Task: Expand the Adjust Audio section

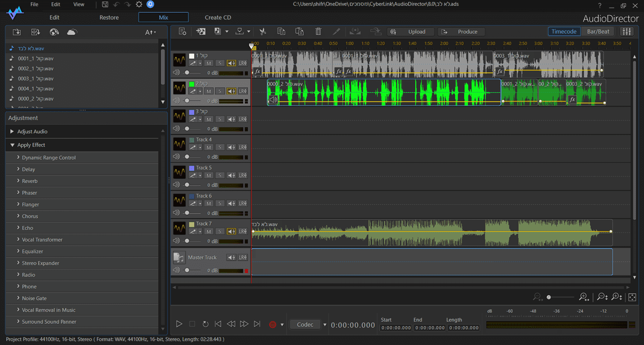Action: coord(32,131)
